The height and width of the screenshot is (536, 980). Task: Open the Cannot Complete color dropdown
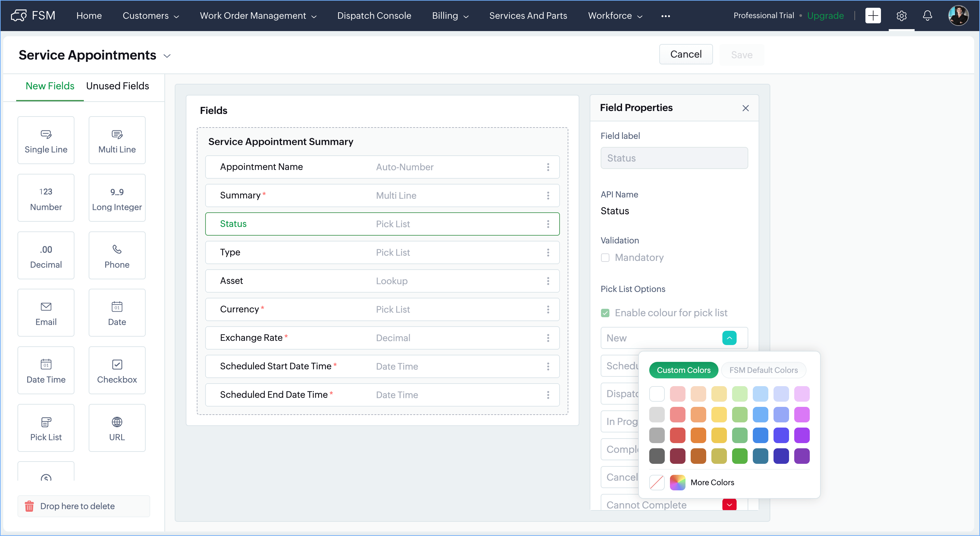[x=729, y=504]
